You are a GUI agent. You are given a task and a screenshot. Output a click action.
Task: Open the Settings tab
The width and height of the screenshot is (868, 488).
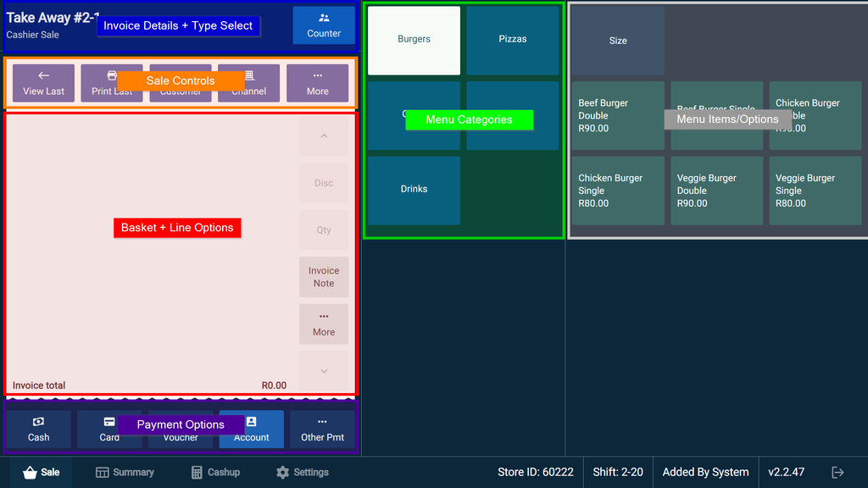coord(303,472)
